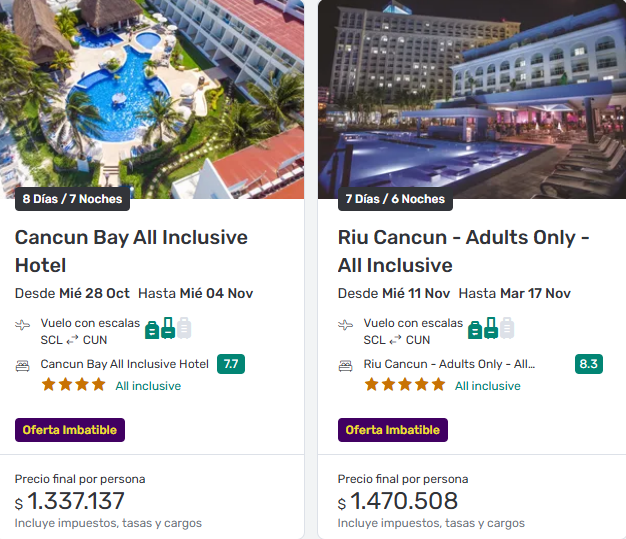
Task: Click the bed icon beside Cancun Bay hotel name
Action: tap(23, 365)
